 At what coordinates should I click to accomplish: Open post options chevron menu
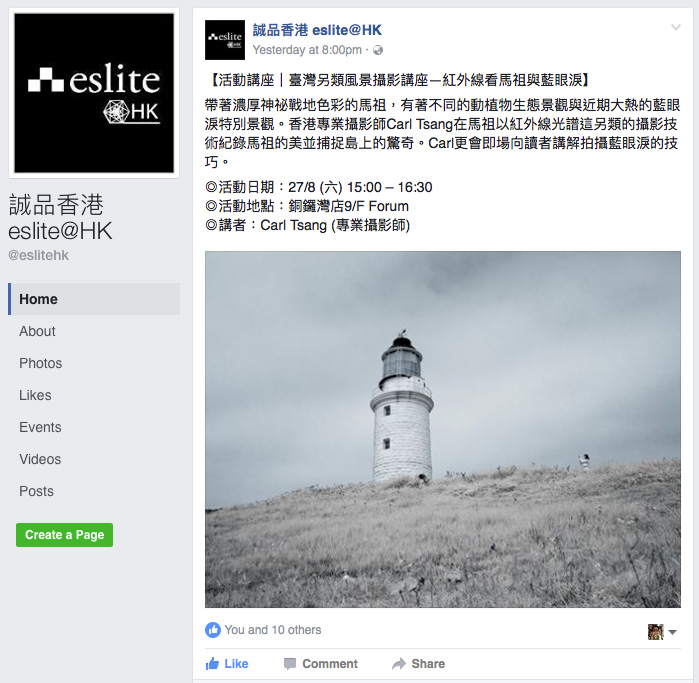tap(676, 27)
